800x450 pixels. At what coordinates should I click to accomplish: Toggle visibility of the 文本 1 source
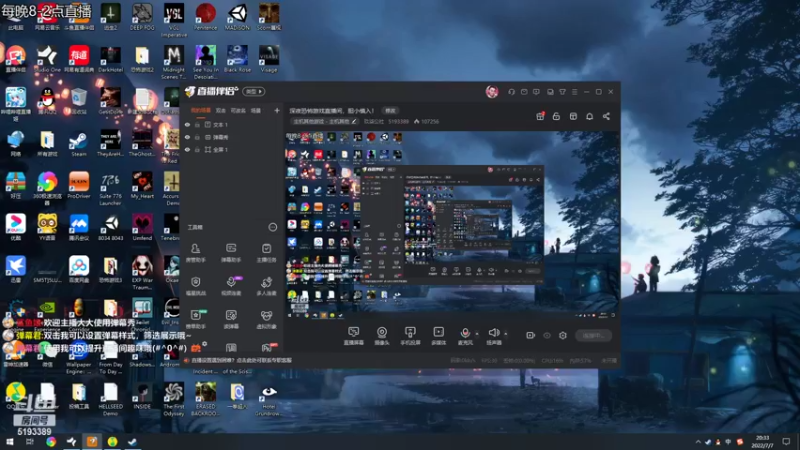click(x=187, y=124)
